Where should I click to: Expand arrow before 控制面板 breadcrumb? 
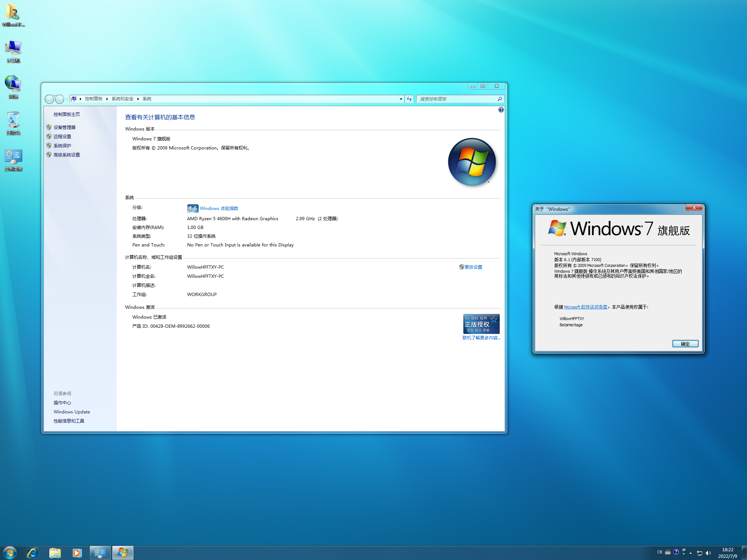point(81,99)
